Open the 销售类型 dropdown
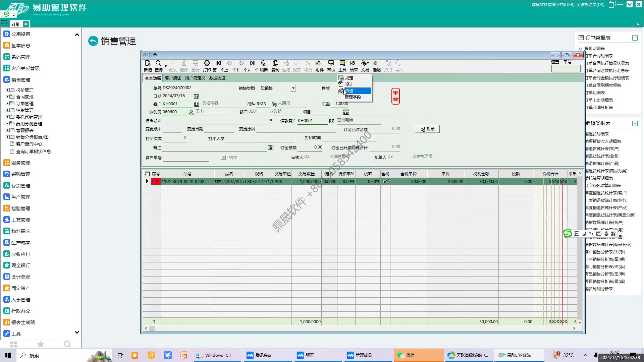The height and width of the screenshot is (362, 644). pos(293,88)
